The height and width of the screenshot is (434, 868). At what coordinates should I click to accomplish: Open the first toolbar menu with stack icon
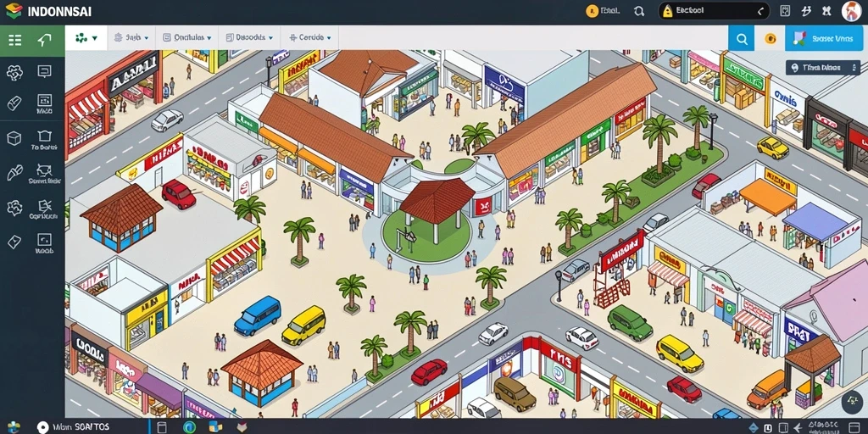coord(131,37)
